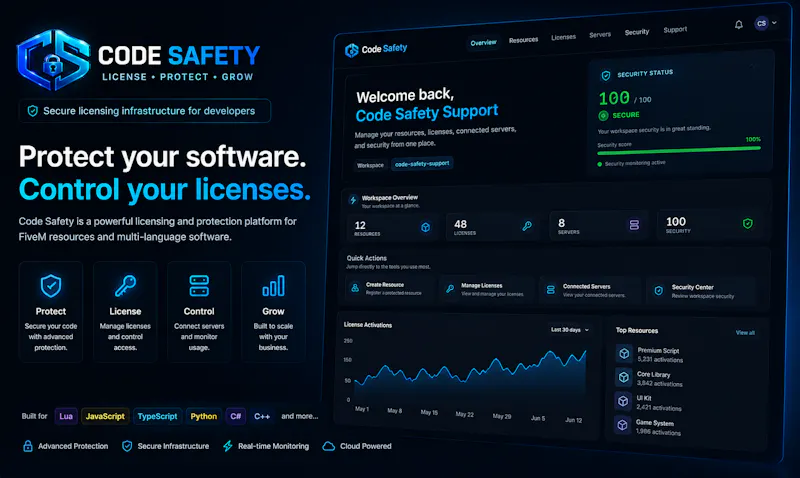Click the Connected Servers icon

click(x=551, y=290)
